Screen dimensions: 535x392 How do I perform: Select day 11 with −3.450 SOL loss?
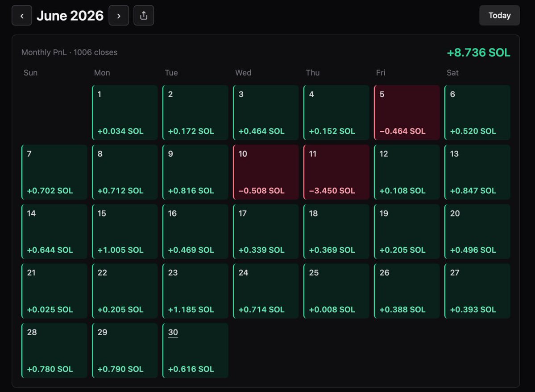336,172
